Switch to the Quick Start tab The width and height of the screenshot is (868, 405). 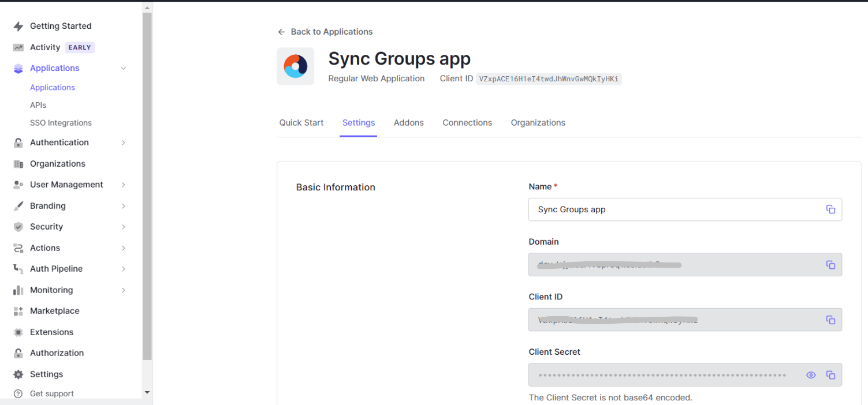(301, 123)
